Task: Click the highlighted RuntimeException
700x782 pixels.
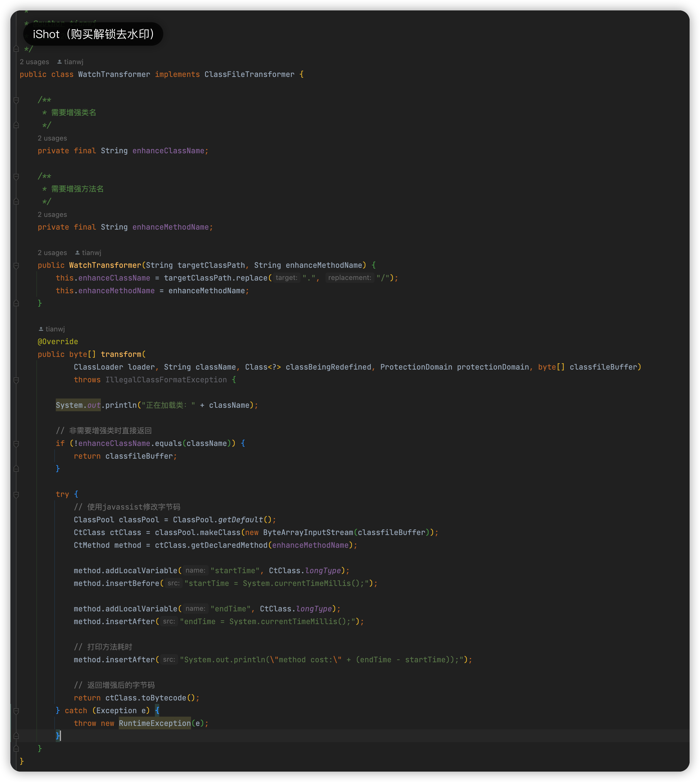Action: 155,724
